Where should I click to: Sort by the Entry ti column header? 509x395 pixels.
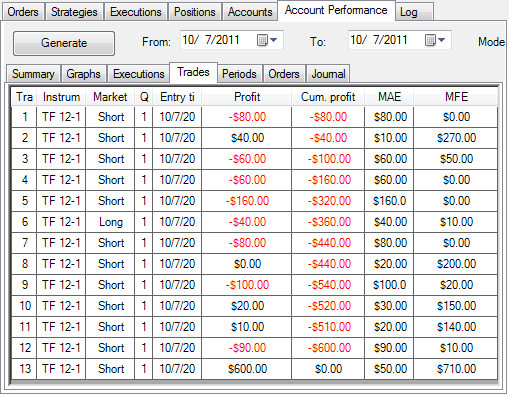(177, 97)
